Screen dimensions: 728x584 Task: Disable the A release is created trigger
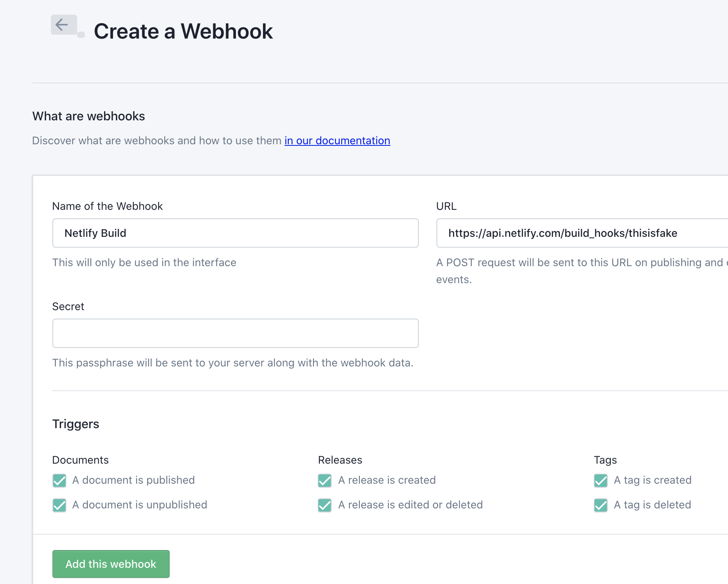pyautogui.click(x=324, y=481)
